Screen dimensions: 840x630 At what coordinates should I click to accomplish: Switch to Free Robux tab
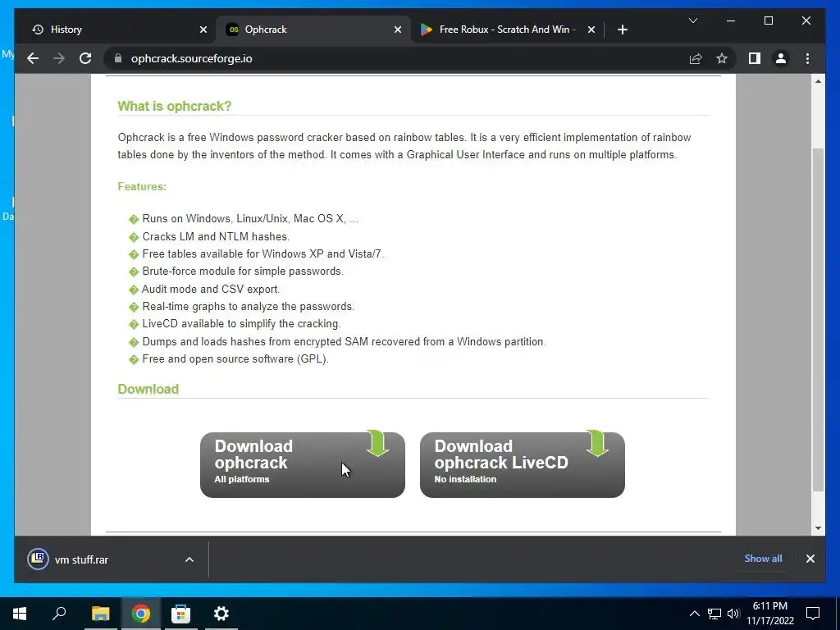click(507, 30)
